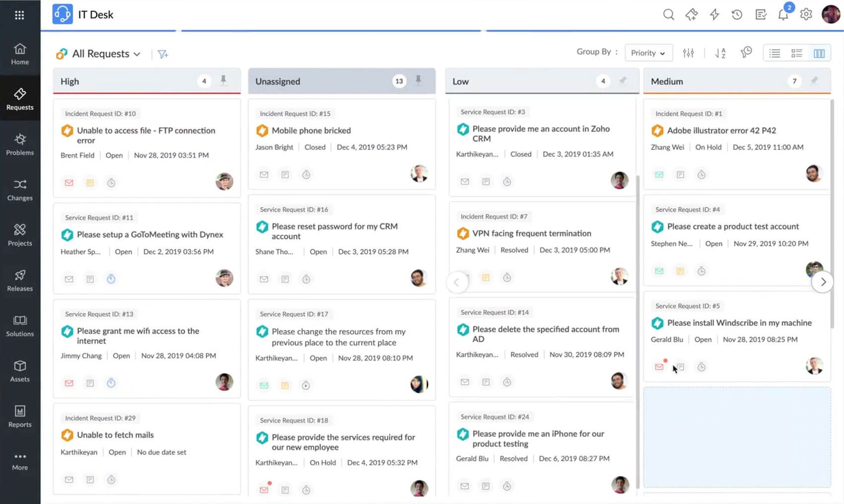Click the mail icon on request #5
The image size is (844, 504).
click(x=659, y=367)
